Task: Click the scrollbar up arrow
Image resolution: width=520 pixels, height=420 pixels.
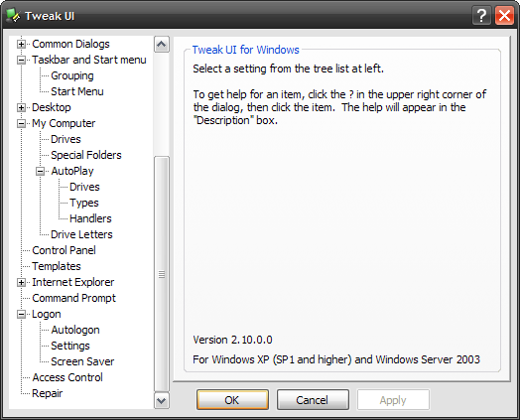Action: coord(162,44)
